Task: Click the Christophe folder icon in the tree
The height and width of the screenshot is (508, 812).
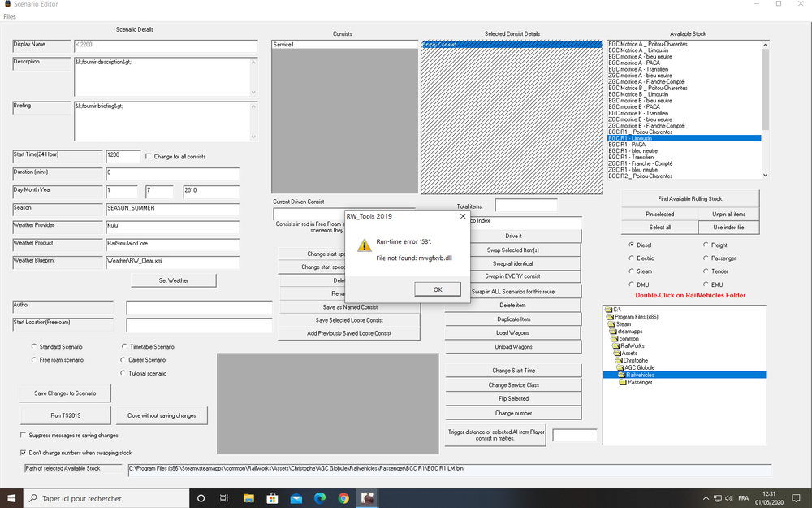Action: pos(619,359)
